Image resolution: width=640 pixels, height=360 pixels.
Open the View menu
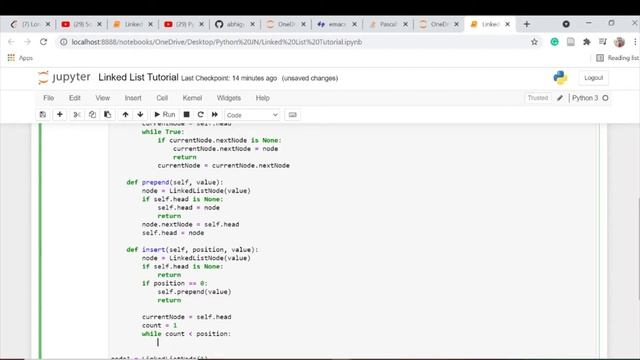point(102,98)
